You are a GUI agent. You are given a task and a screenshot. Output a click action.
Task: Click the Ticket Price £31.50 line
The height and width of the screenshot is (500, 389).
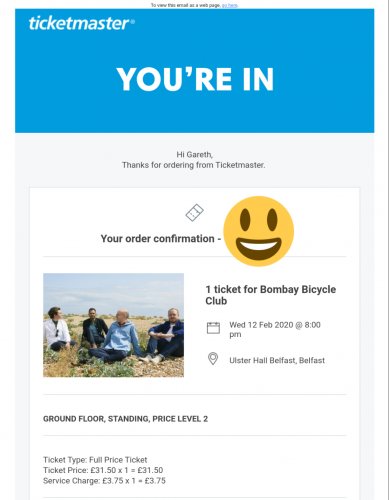[103, 470]
